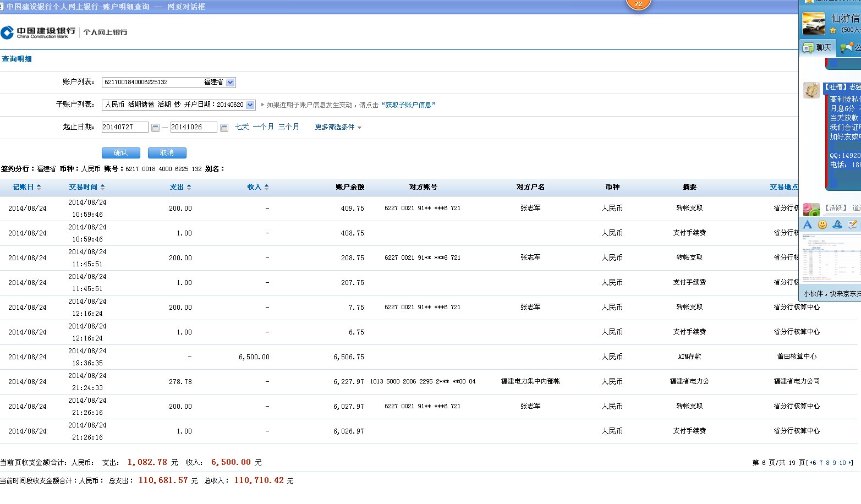
Task: Sort table by 收入 column
Action: (x=257, y=187)
